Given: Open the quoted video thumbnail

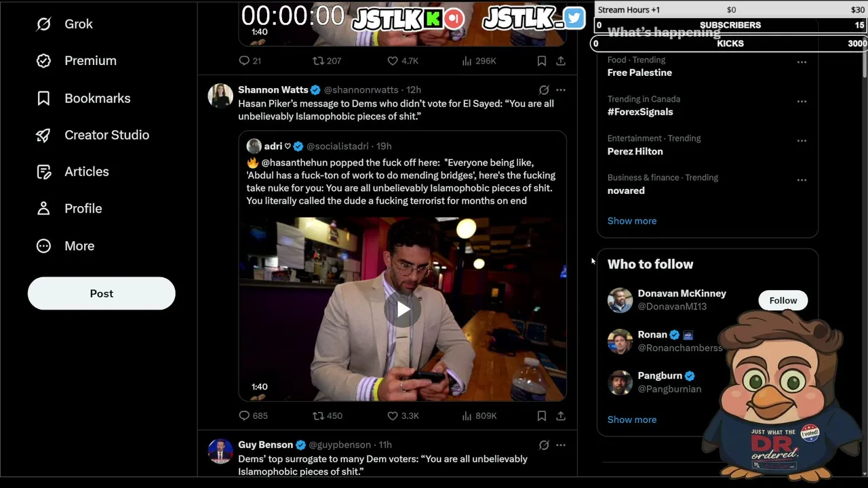Looking at the screenshot, I should click(x=403, y=309).
